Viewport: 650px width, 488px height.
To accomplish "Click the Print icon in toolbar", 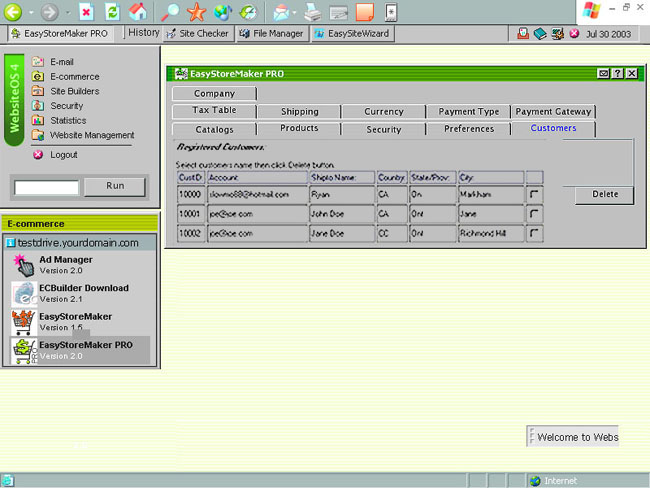I will click(312, 12).
